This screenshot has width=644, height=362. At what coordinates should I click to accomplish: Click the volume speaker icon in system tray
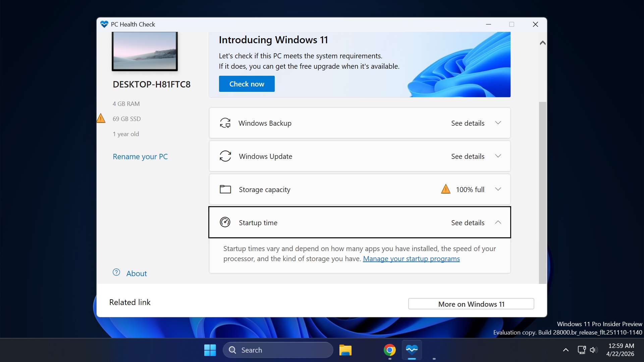click(594, 350)
